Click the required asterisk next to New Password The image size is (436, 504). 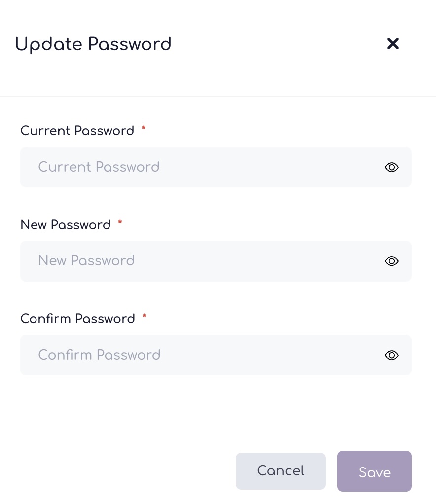(x=120, y=222)
